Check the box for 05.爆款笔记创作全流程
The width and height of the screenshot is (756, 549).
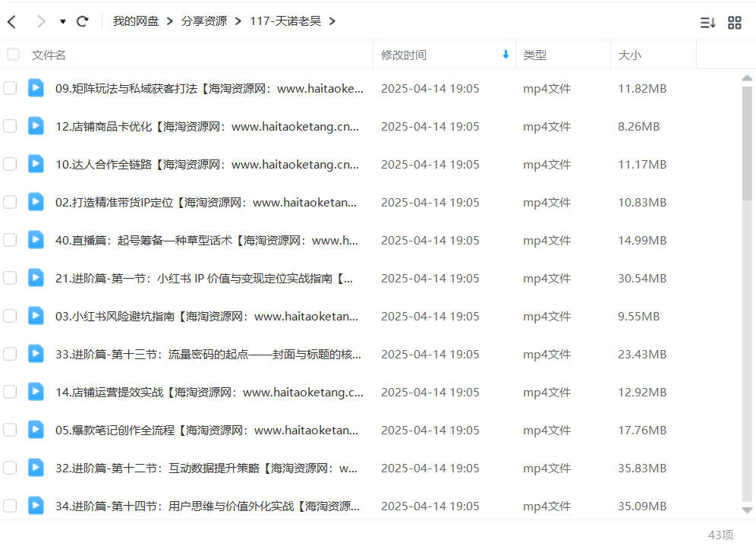pos(10,430)
